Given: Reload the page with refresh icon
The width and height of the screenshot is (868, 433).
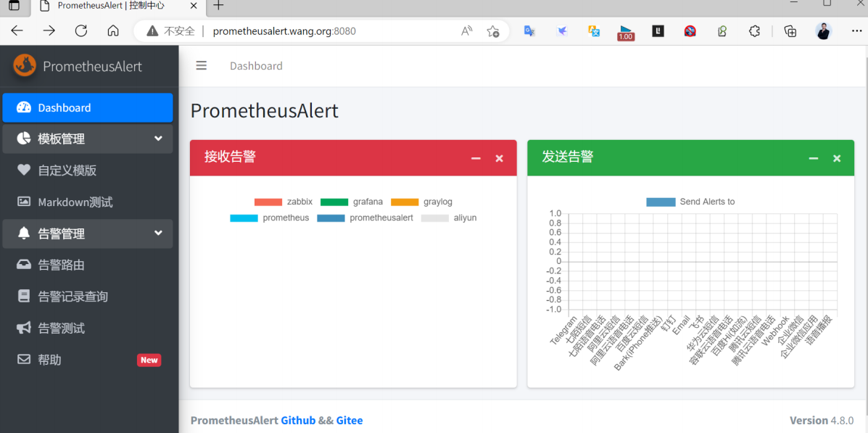Looking at the screenshot, I should click(81, 30).
